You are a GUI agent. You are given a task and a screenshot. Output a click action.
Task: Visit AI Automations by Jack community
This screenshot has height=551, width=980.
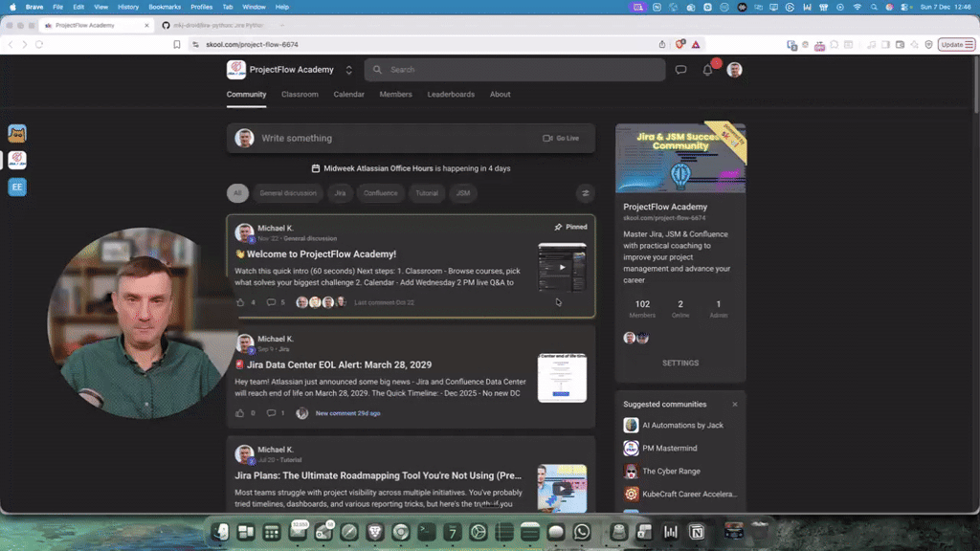click(x=685, y=425)
